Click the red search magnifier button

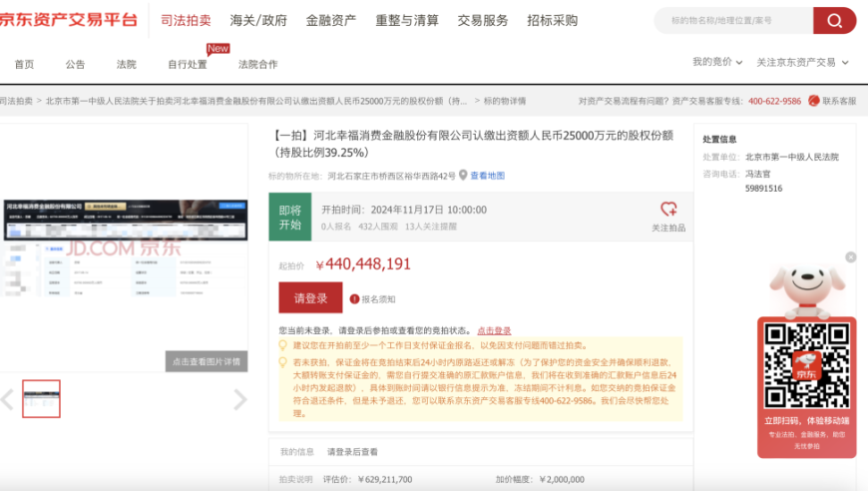pyautogui.click(x=834, y=21)
